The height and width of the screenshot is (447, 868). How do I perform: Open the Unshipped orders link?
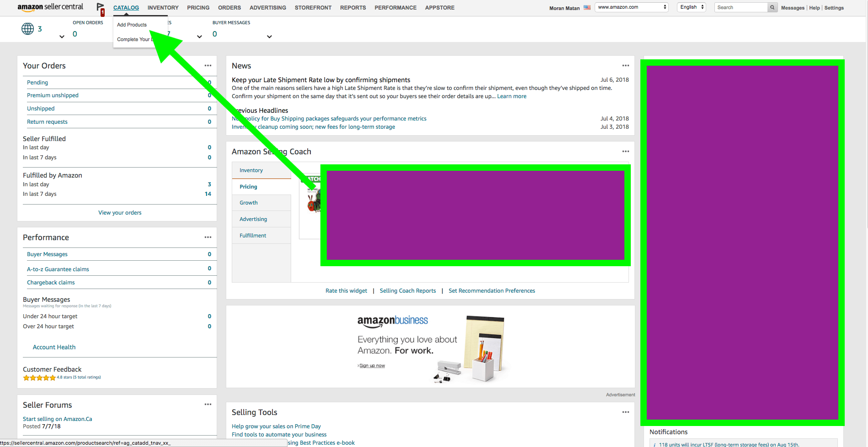pos(41,109)
